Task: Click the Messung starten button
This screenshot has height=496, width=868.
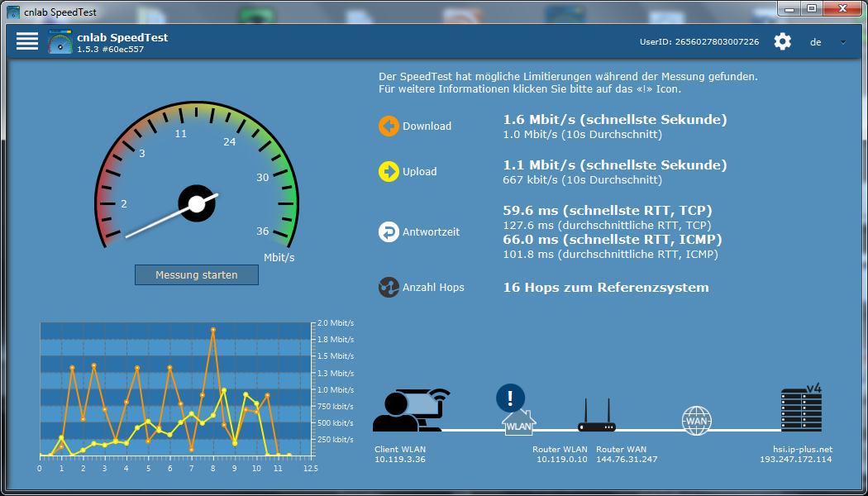Action: pos(197,275)
